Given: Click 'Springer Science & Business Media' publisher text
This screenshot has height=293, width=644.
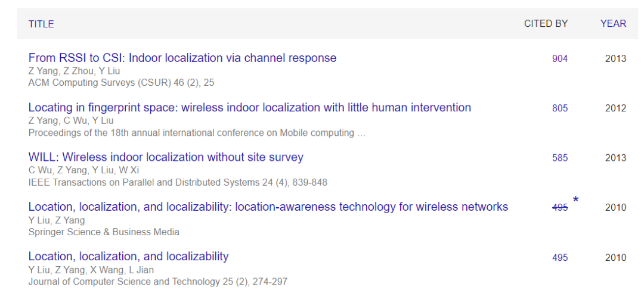Looking at the screenshot, I should 104,232.
